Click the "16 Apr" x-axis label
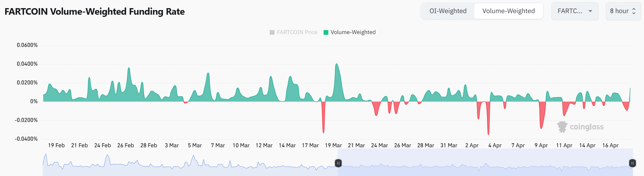The height and width of the screenshot is (176, 644). [x=610, y=145]
